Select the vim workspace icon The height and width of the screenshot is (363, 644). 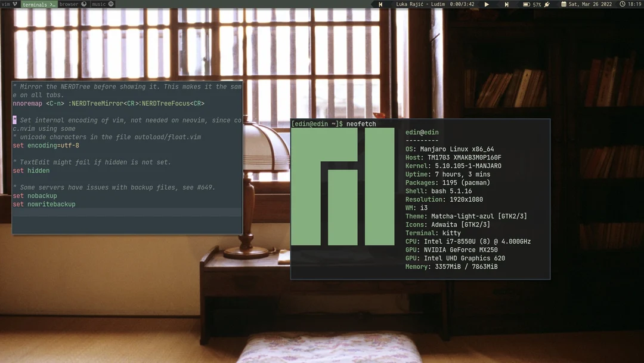point(14,4)
